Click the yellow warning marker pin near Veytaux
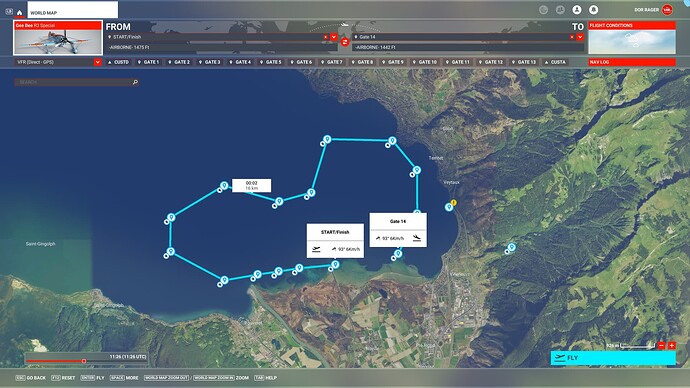 (x=453, y=203)
